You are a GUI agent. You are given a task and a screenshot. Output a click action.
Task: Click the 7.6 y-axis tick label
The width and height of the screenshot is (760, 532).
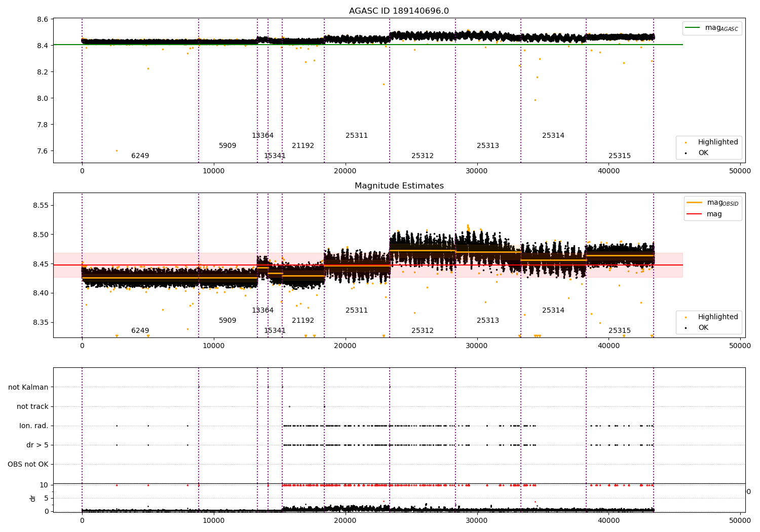tap(43, 151)
